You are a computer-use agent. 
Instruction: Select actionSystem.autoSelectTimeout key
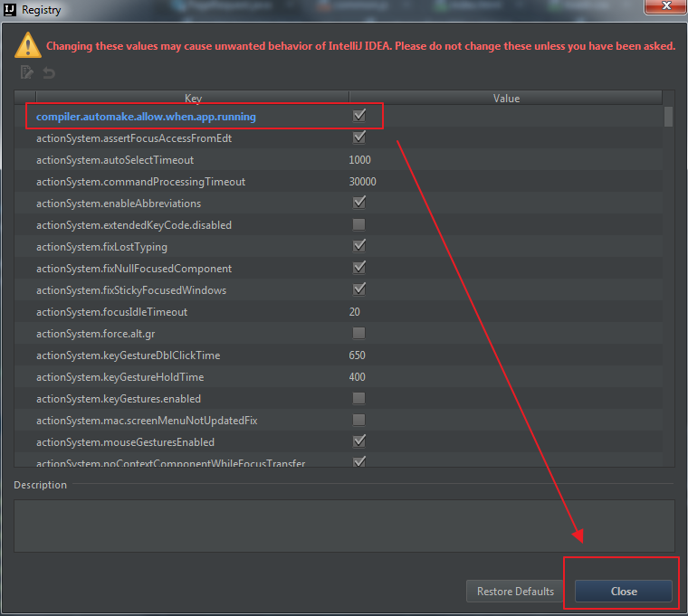click(x=115, y=160)
